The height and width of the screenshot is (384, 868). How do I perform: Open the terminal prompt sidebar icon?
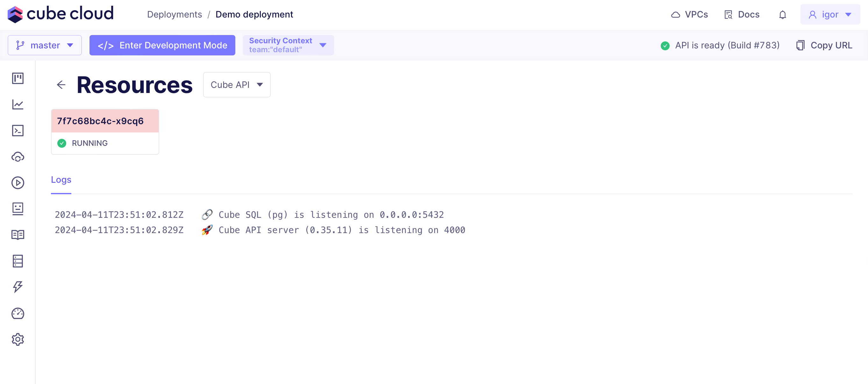click(18, 131)
